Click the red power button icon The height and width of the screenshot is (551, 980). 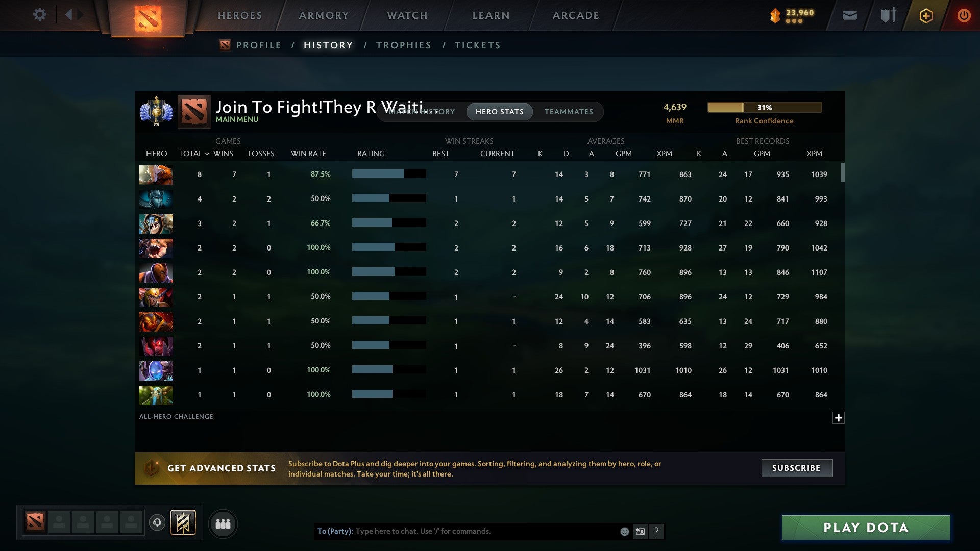[x=964, y=15]
